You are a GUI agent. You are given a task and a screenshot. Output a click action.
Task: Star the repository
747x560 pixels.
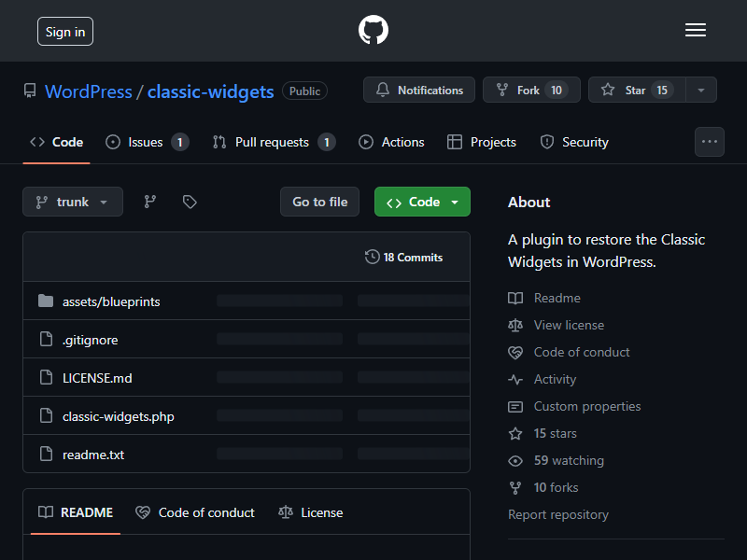638,90
